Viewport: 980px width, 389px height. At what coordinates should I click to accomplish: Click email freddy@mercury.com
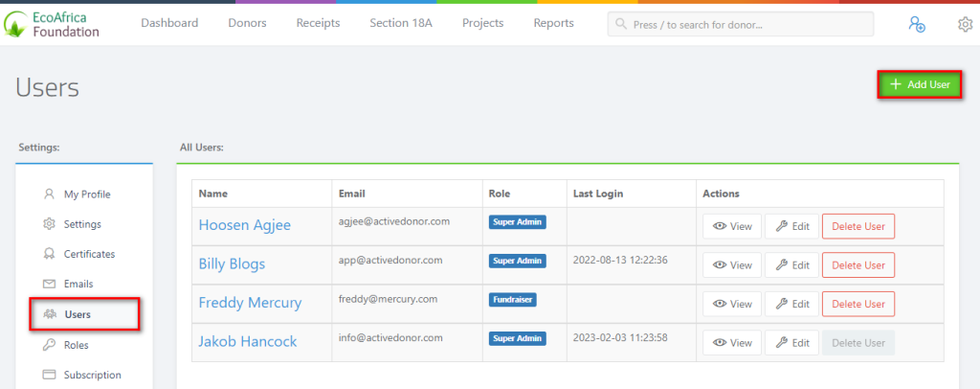tap(388, 299)
